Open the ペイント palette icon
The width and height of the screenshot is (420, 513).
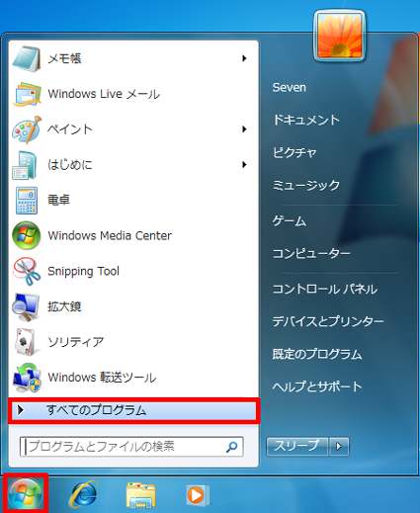[x=27, y=129]
